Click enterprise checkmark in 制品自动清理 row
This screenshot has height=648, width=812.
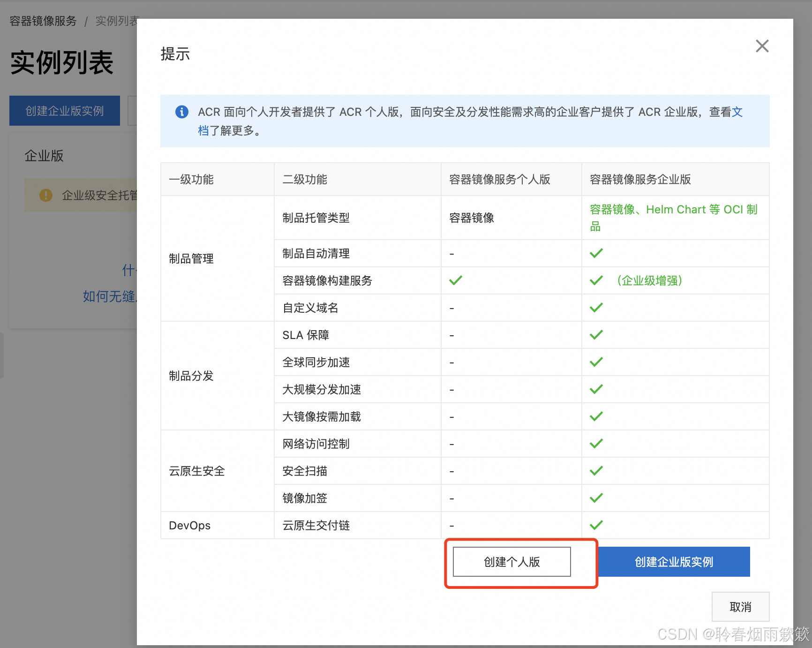coord(596,253)
